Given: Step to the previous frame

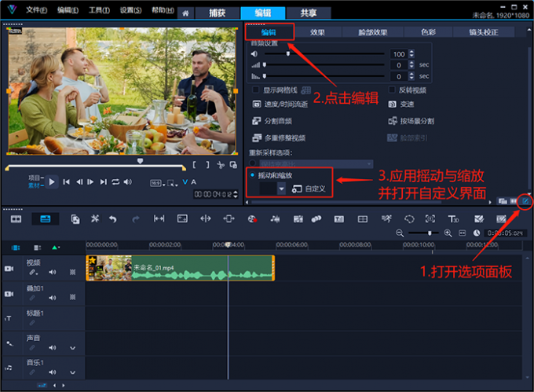Looking at the screenshot, I should [79, 182].
